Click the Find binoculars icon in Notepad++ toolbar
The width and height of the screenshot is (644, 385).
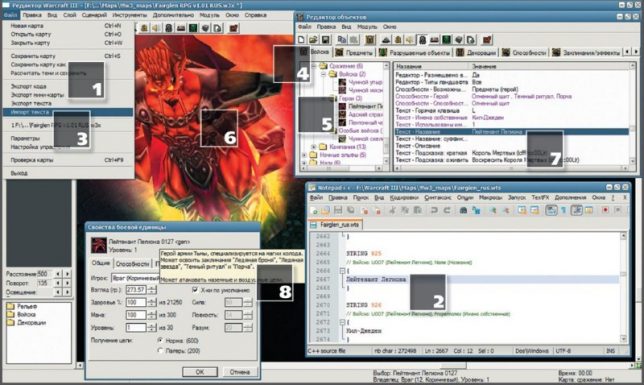point(463,210)
